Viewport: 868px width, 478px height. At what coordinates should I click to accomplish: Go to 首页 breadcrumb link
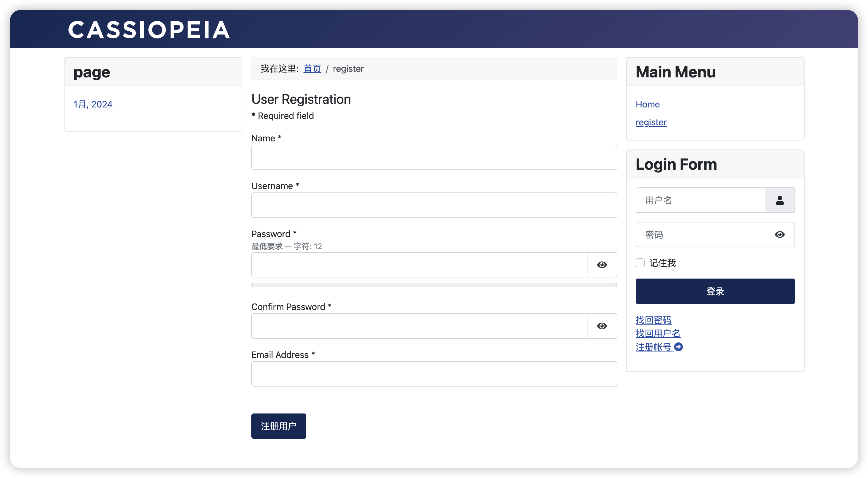pyautogui.click(x=312, y=69)
